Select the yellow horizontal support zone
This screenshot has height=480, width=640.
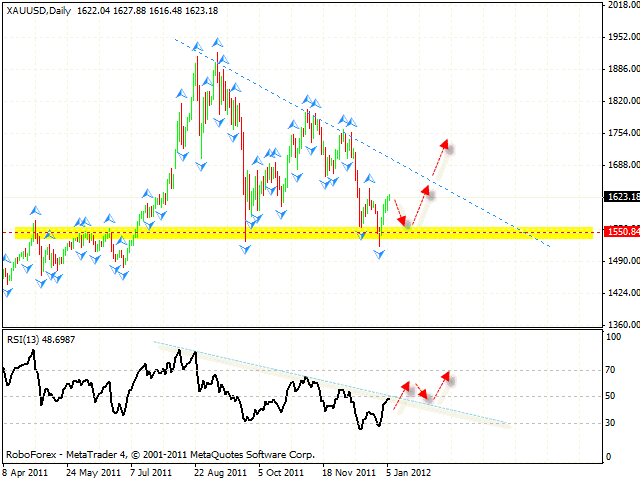pos(300,233)
